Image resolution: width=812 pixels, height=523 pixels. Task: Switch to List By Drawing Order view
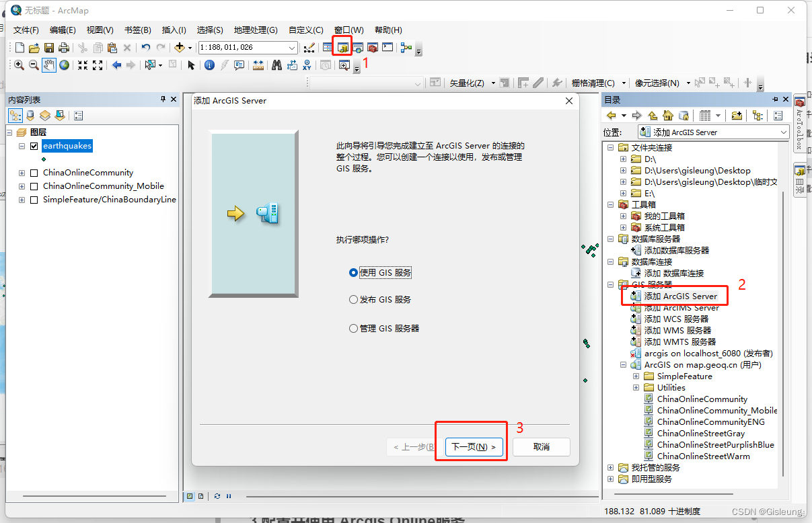click(15, 116)
